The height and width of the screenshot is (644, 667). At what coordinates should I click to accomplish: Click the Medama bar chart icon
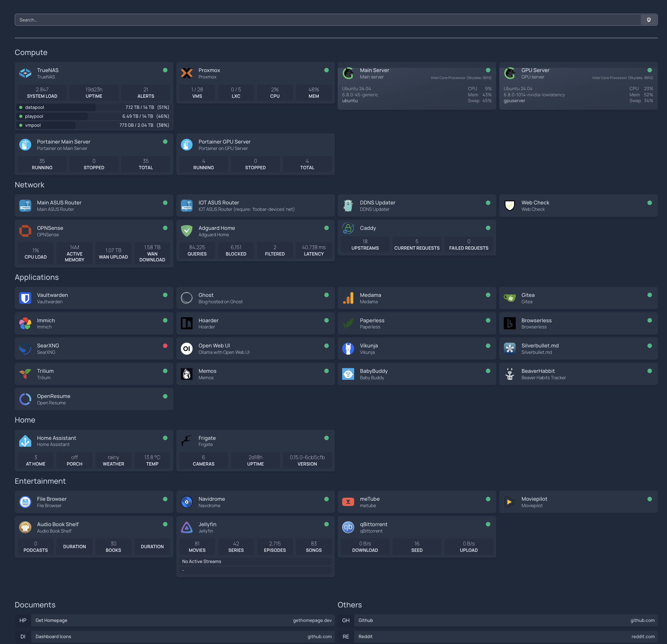348,298
